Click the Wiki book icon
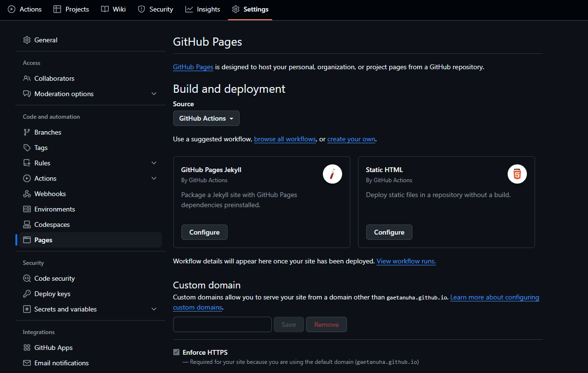 point(105,9)
